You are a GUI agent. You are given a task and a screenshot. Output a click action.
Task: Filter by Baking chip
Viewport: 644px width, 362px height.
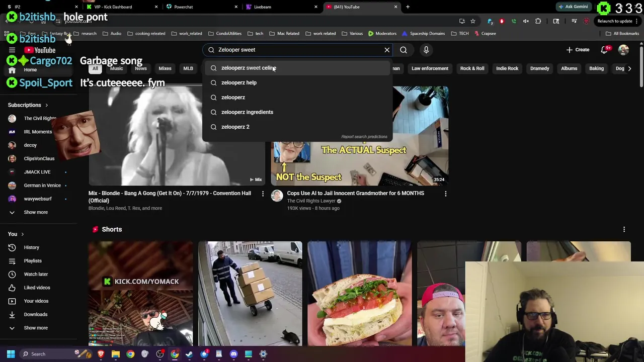click(596, 68)
